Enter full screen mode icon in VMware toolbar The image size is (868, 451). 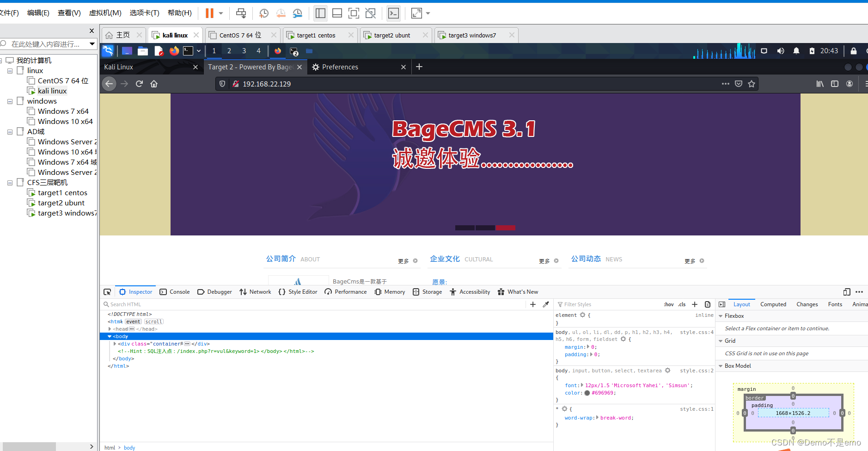pyautogui.click(x=354, y=13)
